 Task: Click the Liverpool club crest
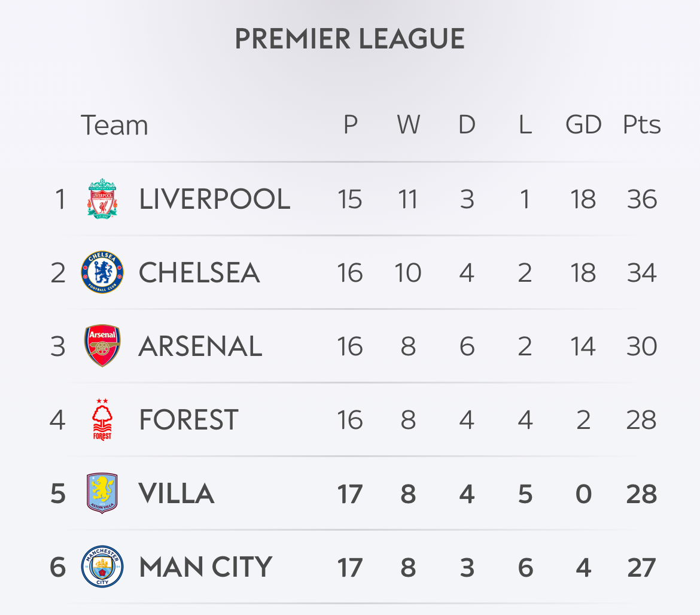tap(102, 199)
